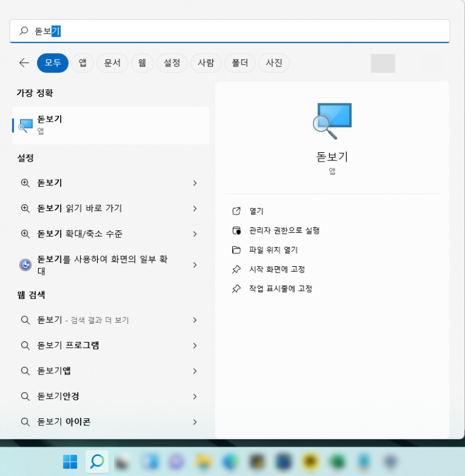Switch to the 웹 filter tab

point(142,63)
